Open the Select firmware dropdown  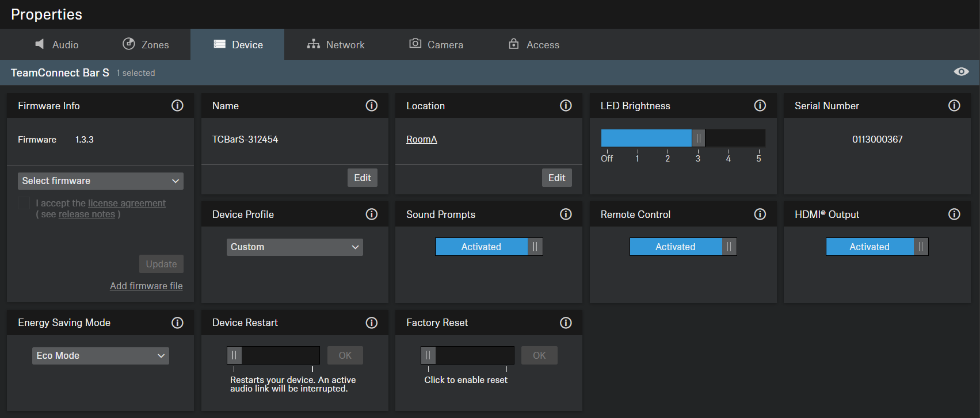[x=101, y=181]
